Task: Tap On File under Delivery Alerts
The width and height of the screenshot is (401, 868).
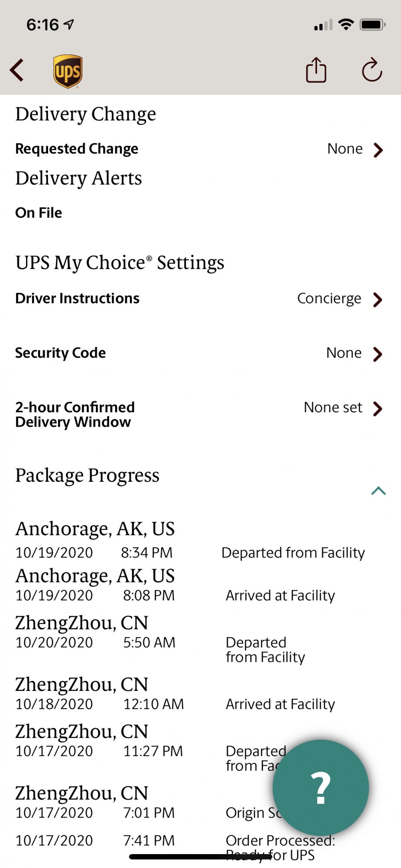Action: [39, 213]
